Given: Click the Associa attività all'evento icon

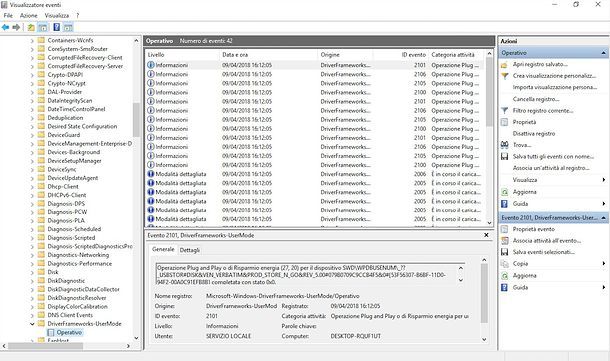Looking at the screenshot, I should (x=504, y=241).
